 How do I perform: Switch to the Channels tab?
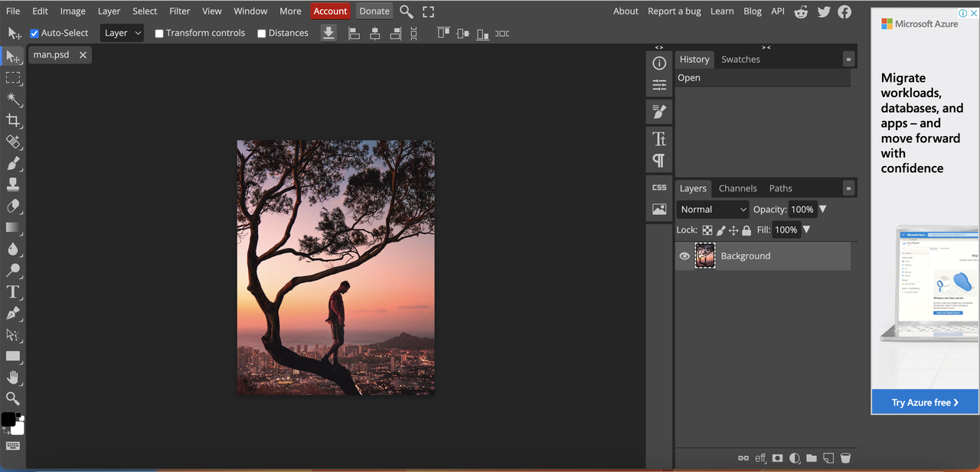pos(737,188)
